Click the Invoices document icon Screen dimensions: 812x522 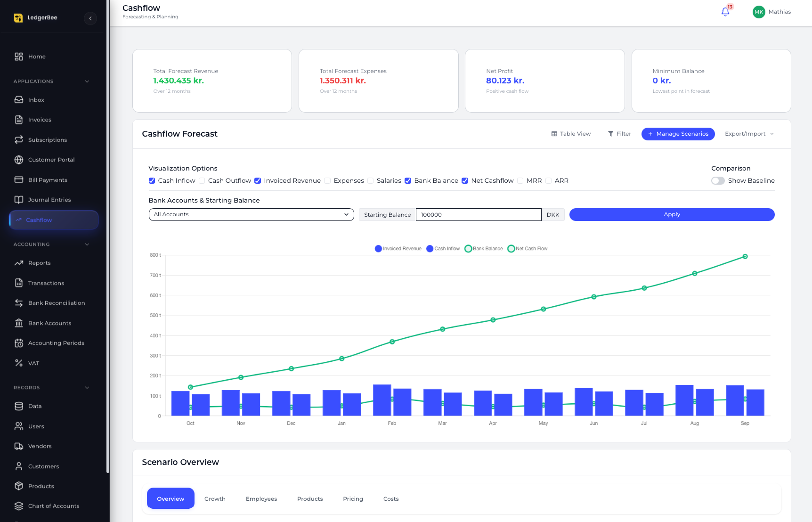coord(19,120)
